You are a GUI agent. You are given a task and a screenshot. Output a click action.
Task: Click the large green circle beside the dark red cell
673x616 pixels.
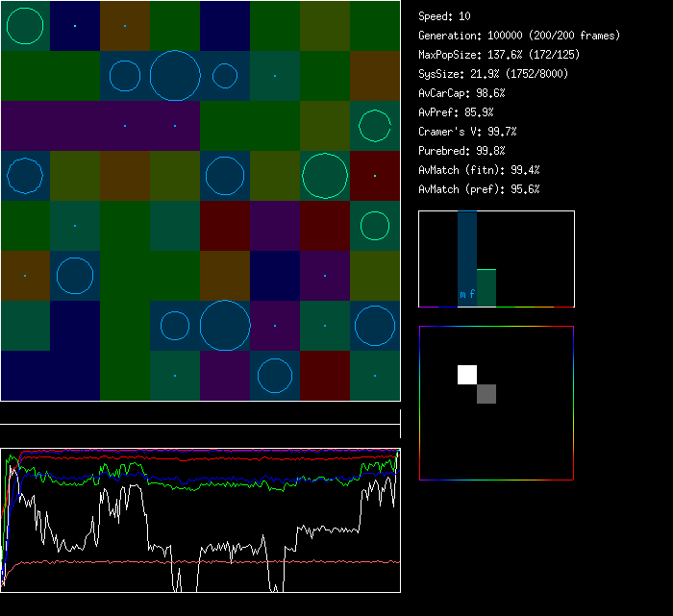[x=325, y=176]
